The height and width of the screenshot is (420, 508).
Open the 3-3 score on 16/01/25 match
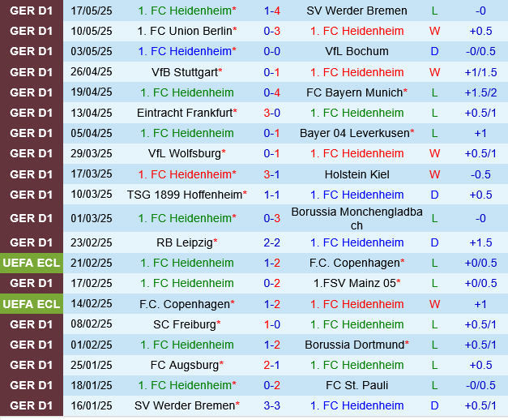pyautogui.click(x=271, y=405)
